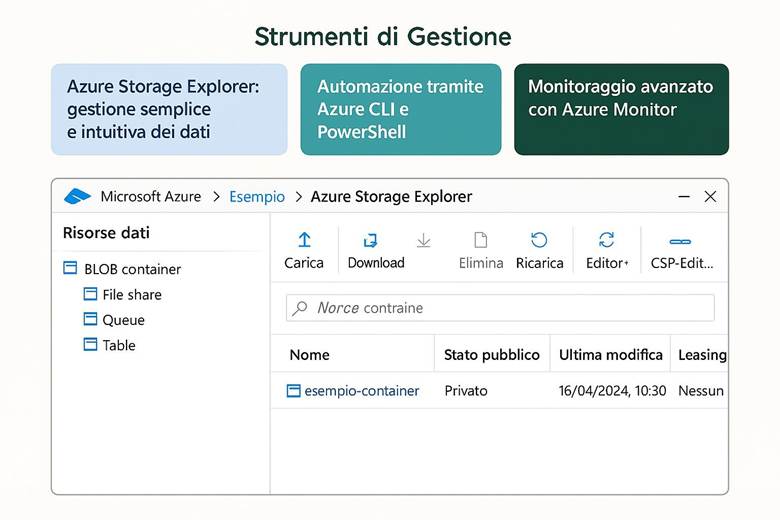The height and width of the screenshot is (520, 780).
Task: Open the Esempio breadcrumb link
Action: pyautogui.click(x=257, y=197)
